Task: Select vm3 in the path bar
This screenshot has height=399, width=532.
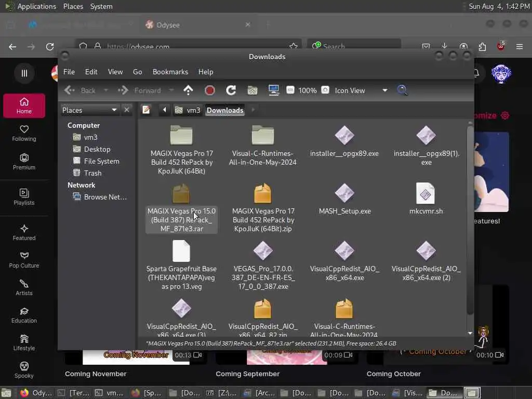Action: point(188,110)
